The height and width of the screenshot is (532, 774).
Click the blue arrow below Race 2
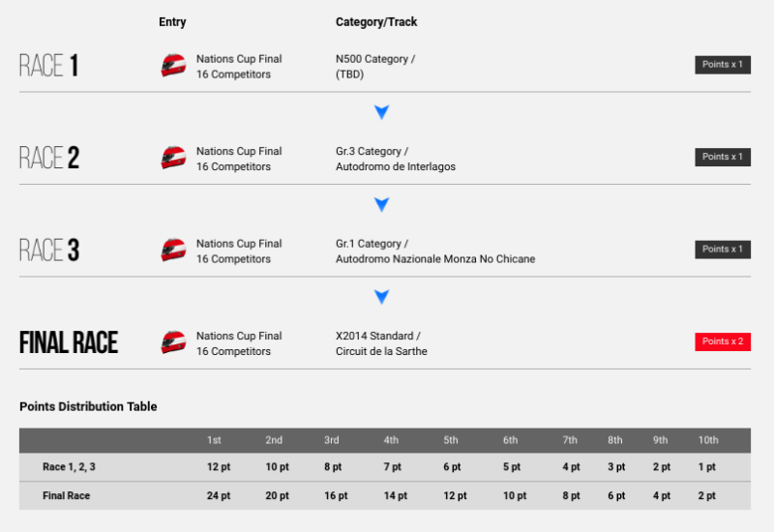[x=381, y=204]
